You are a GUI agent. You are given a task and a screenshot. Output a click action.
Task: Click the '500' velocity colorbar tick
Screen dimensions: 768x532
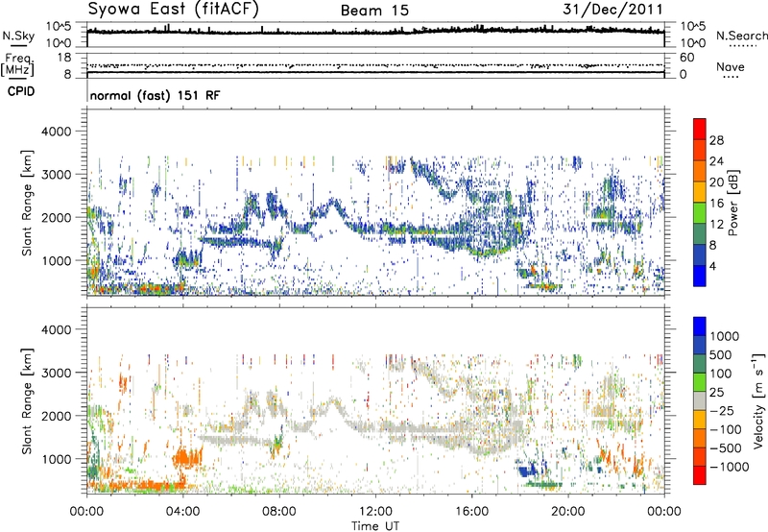pyautogui.click(x=720, y=354)
